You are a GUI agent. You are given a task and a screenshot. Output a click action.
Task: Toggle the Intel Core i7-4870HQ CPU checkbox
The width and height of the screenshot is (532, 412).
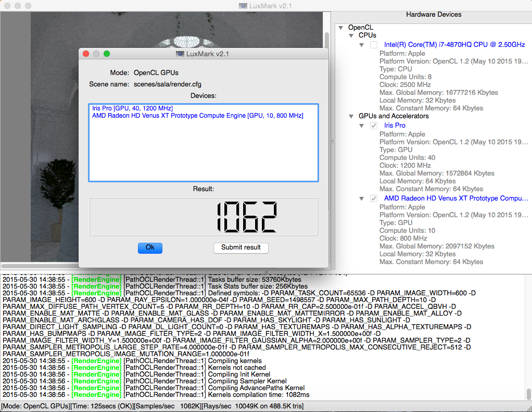[374, 44]
